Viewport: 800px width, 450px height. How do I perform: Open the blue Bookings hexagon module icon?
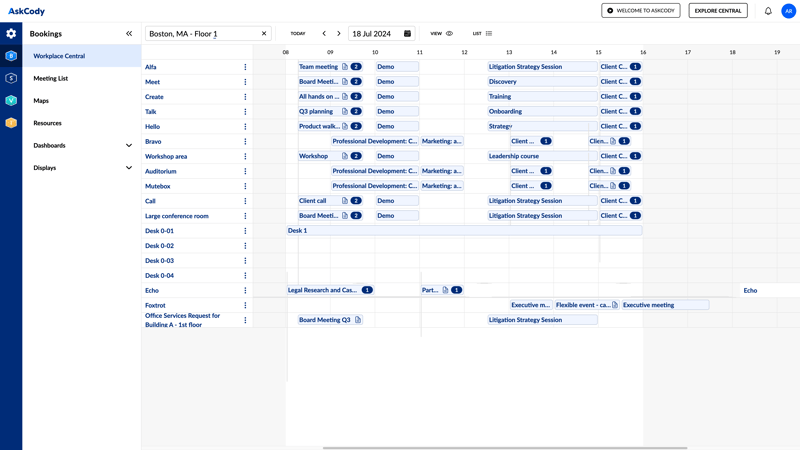[x=11, y=56]
